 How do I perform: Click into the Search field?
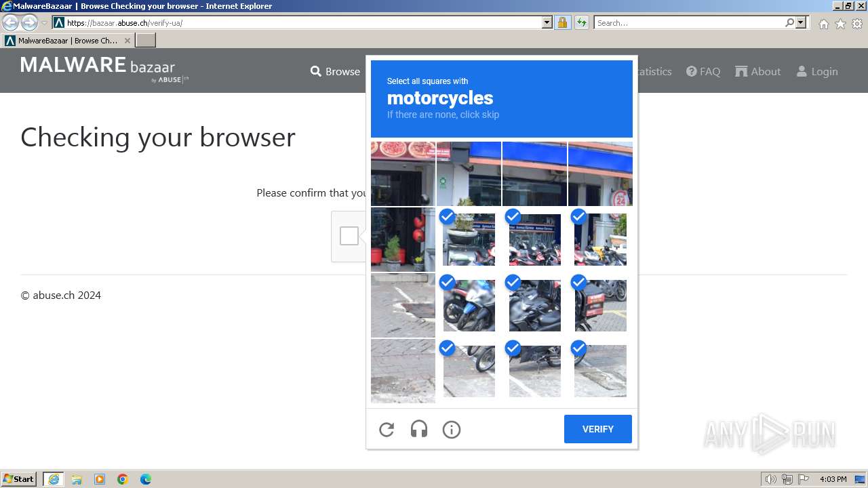[689, 22]
